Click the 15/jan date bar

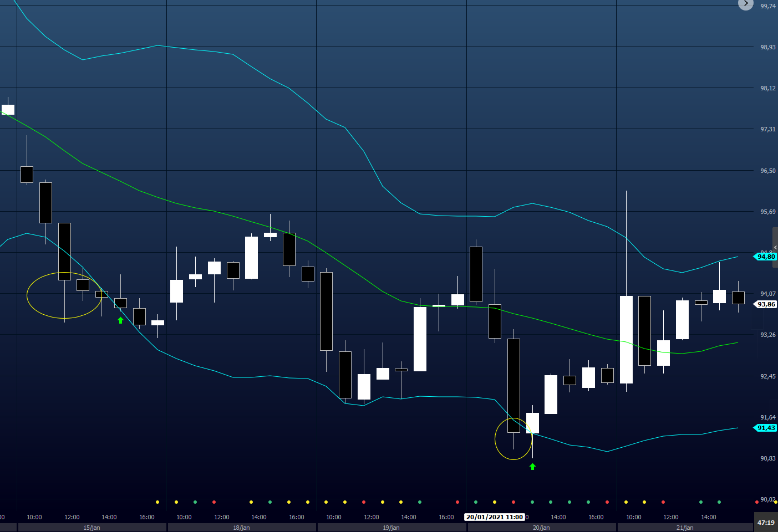tap(92, 528)
